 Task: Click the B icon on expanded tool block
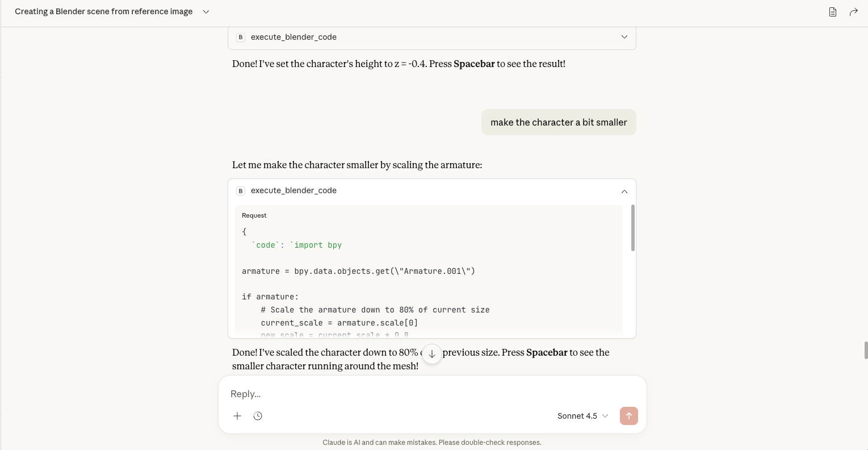coord(241,191)
